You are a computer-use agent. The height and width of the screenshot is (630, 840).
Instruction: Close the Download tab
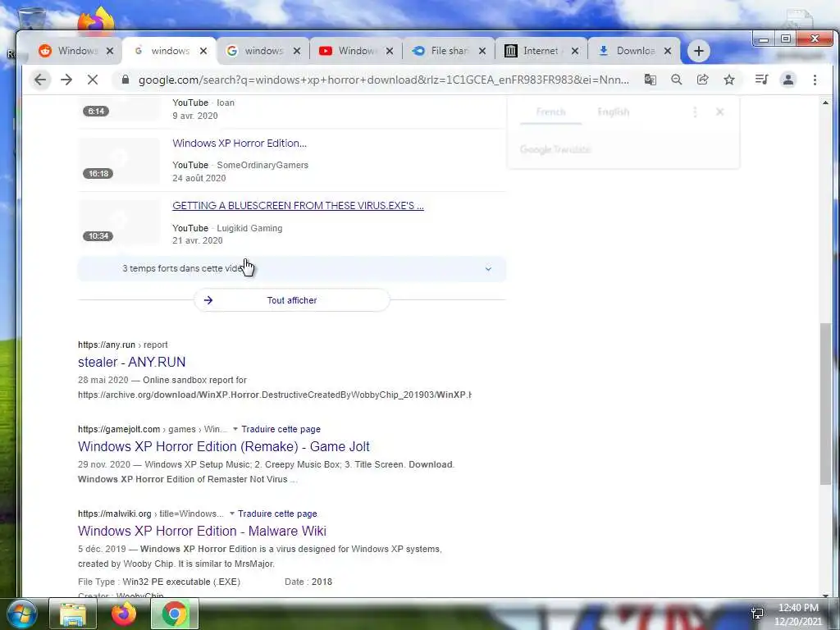668,51
